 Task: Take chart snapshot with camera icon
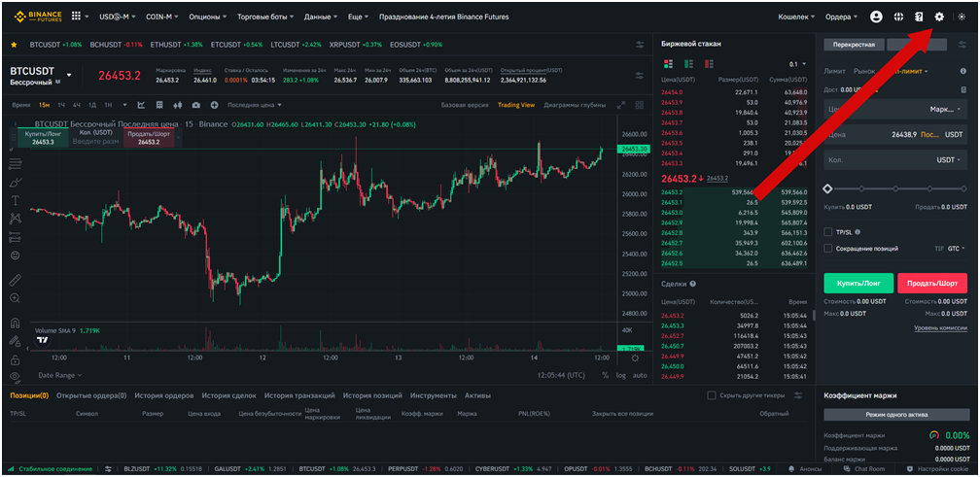pos(196,105)
